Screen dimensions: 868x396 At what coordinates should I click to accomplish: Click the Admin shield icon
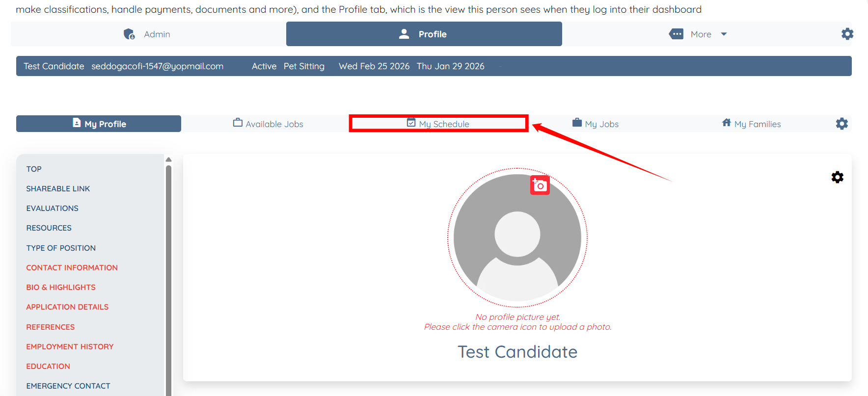(129, 34)
